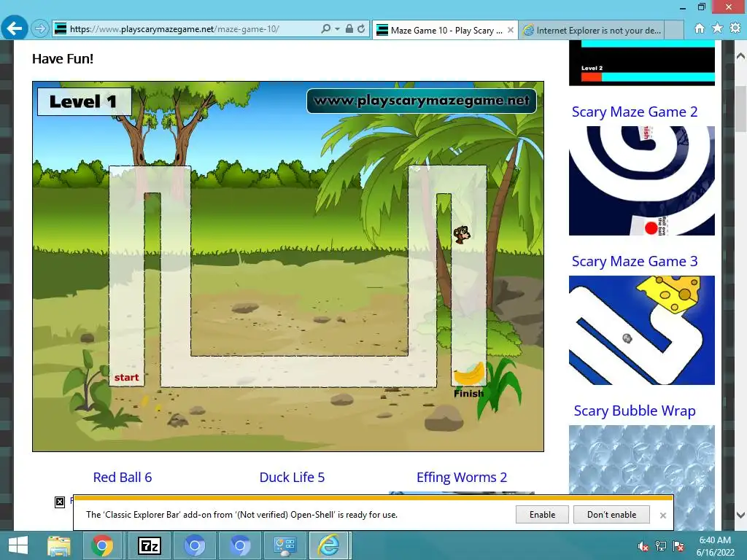Open the Scary Maze Game 3 link
The width and height of the screenshot is (747, 560).
tap(635, 262)
